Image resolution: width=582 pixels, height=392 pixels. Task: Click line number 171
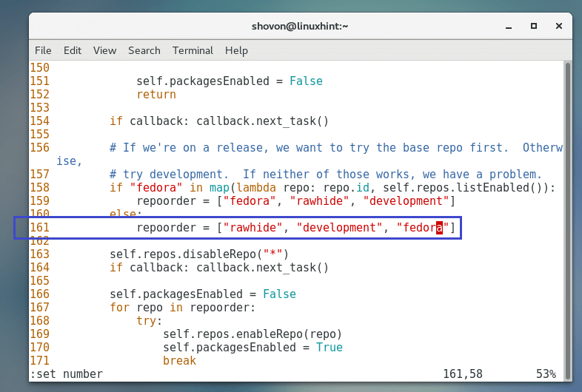40,361
